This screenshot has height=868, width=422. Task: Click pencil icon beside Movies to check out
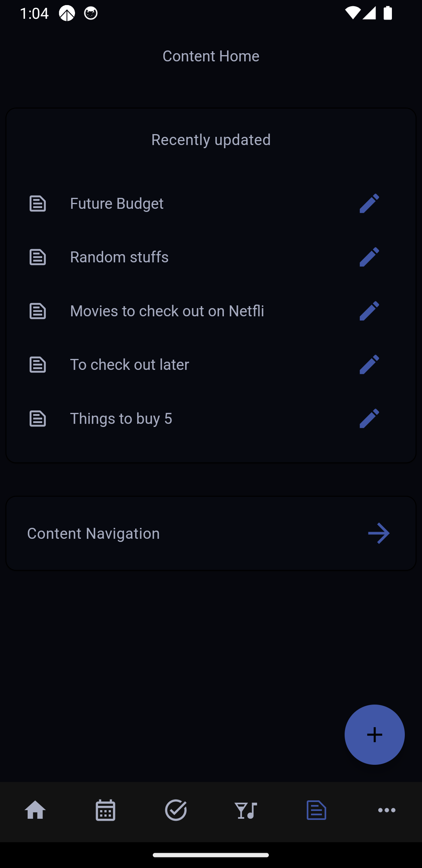coord(369,311)
